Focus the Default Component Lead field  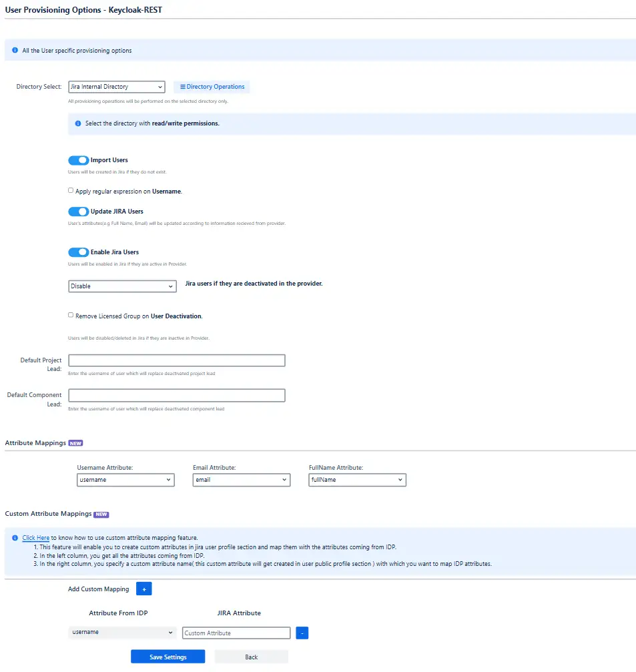tap(177, 395)
